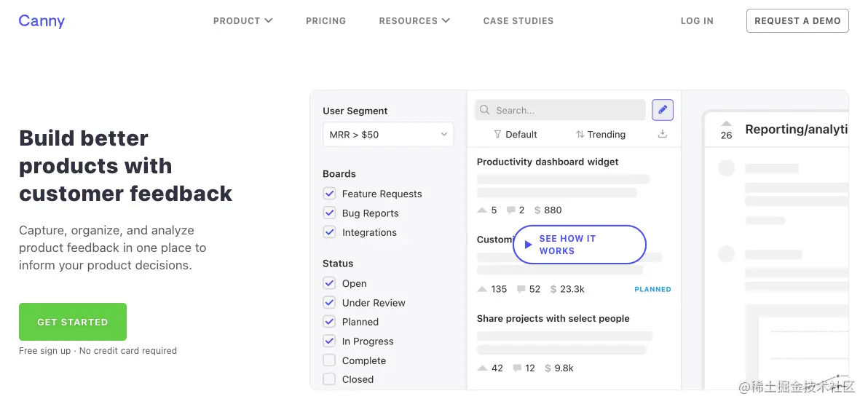Click the search magnifier icon
Image resolution: width=868 pixels, height=407 pixels.
click(x=485, y=110)
